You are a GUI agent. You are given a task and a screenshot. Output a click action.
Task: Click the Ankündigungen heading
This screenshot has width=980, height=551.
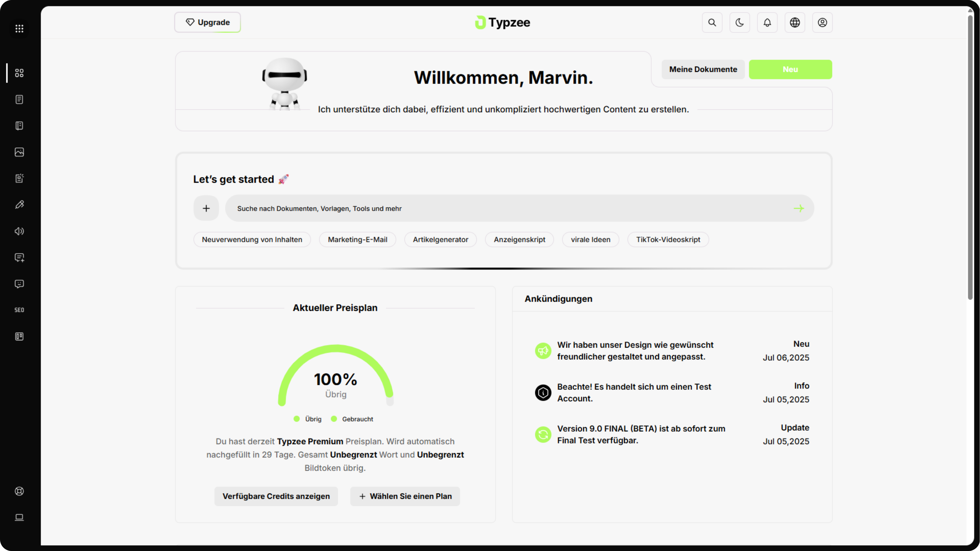click(558, 299)
